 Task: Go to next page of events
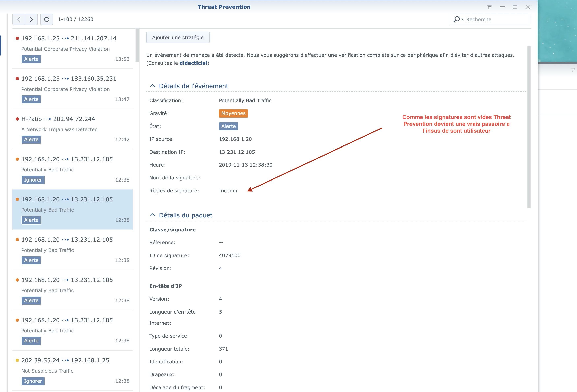point(31,19)
